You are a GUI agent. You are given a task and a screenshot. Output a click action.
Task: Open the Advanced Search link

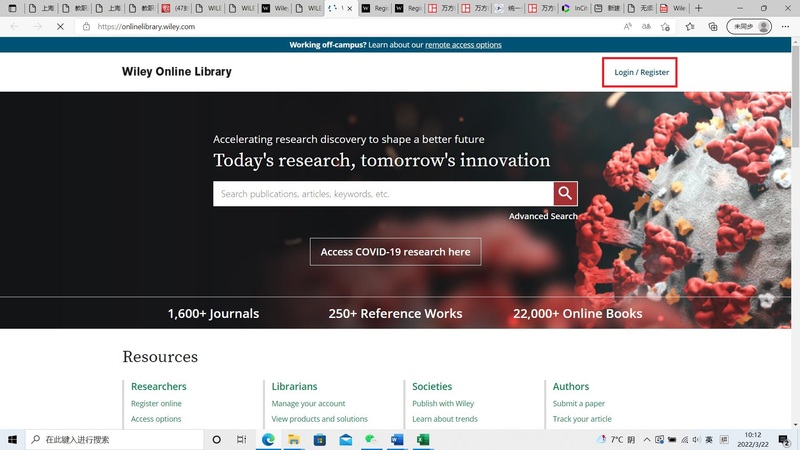(543, 216)
